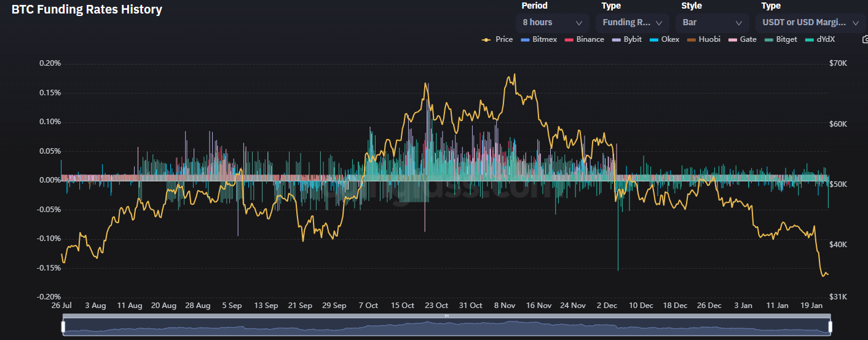The width and height of the screenshot is (868, 340).
Task: Click the -0.20% label on the left axis
Action: click(x=49, y=297)
